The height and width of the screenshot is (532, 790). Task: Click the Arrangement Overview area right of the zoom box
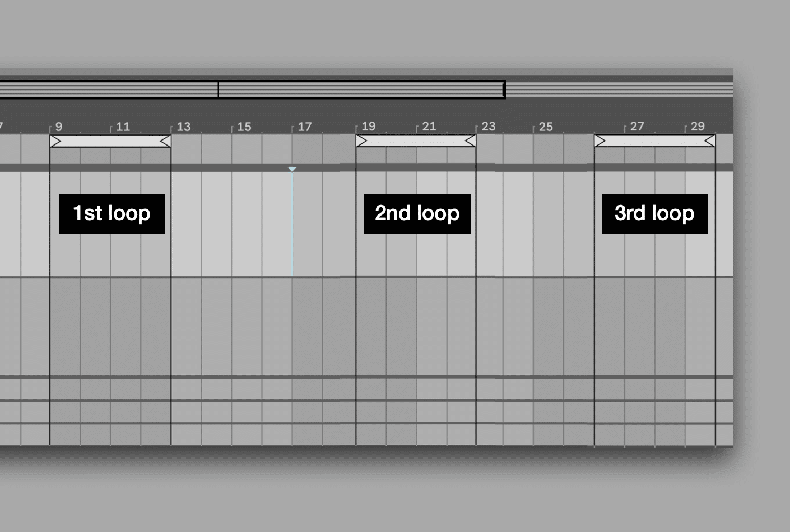point(616,90)
